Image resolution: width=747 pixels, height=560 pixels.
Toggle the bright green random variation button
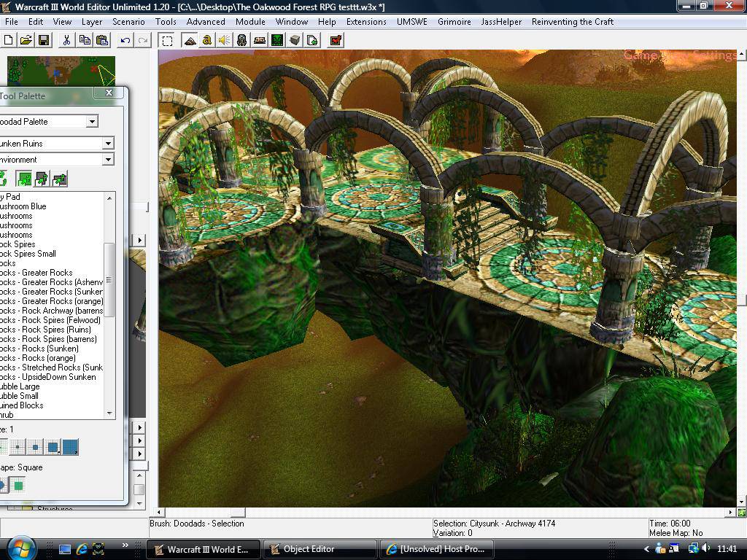(x=23, y=179)
